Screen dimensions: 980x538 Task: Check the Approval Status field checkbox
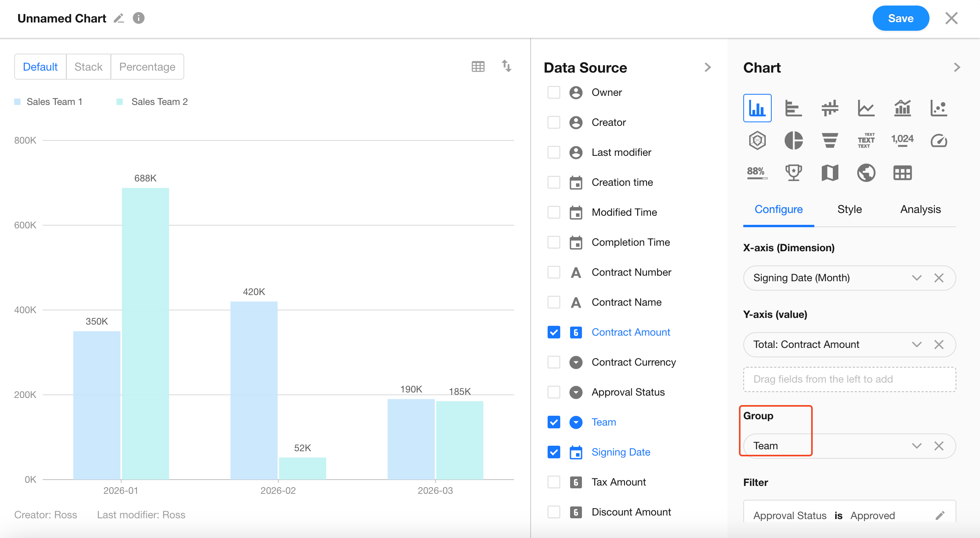pyautogui.click(x=554, y=392)
